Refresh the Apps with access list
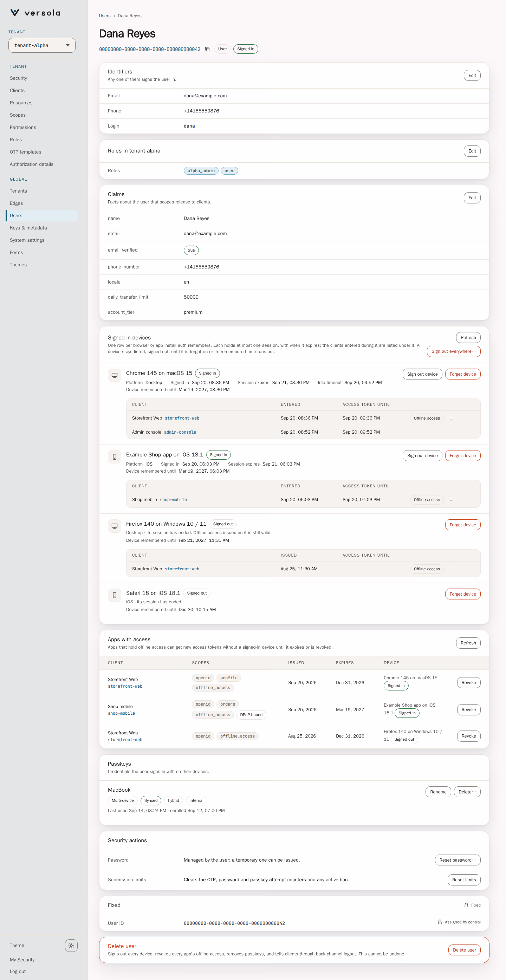506x980 pixels. tap(468, 643)
